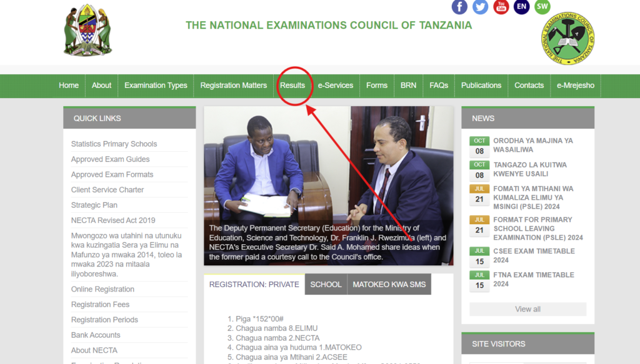Image resolution: width=640 pixels, height=364 pixels.
Task: Go to the Home menu item
Action: (x=69, y=86)
